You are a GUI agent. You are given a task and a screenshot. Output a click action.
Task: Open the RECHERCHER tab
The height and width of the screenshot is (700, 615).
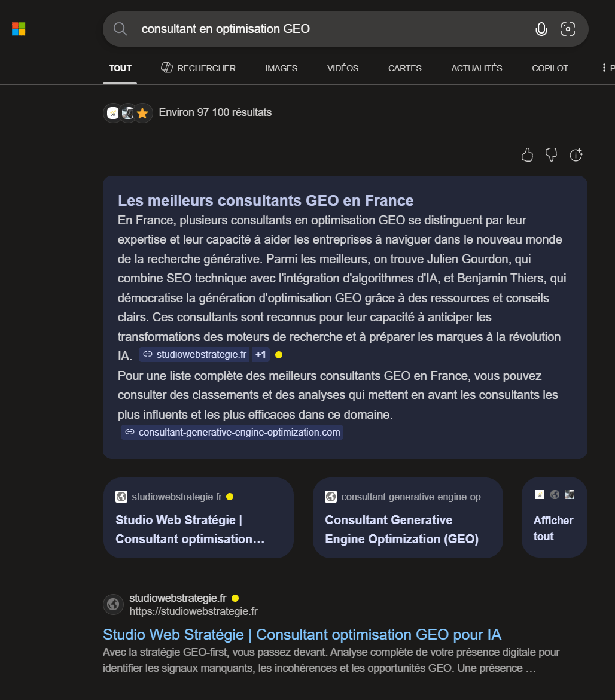click(199, 68)
